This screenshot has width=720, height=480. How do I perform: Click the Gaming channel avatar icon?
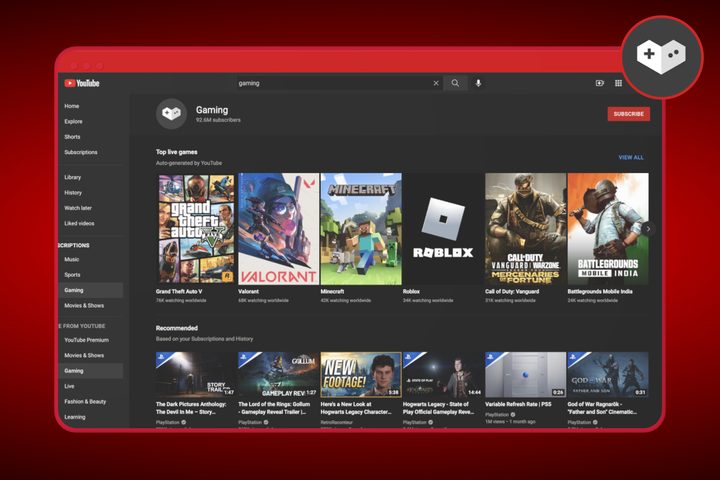coord(171,113)
